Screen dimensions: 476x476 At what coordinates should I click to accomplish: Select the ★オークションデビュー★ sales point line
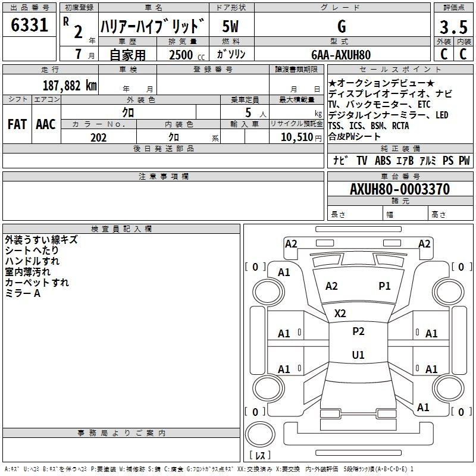(x=381, y=83)
